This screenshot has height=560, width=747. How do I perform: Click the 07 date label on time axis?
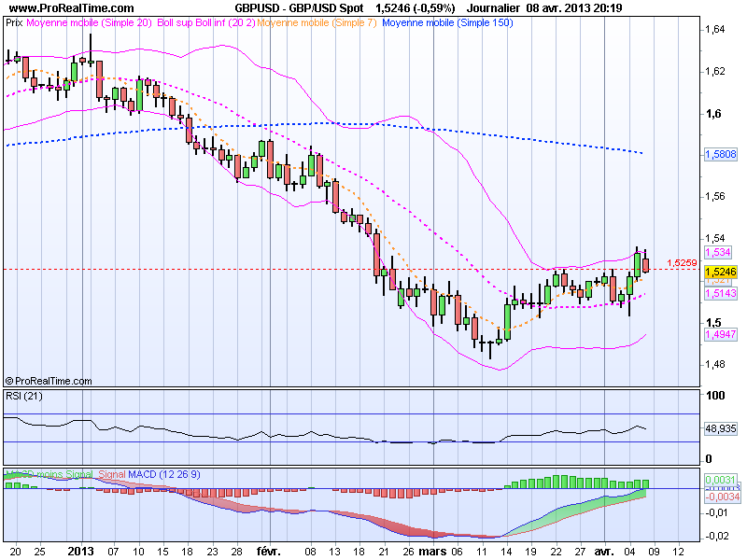pos(113,552)
